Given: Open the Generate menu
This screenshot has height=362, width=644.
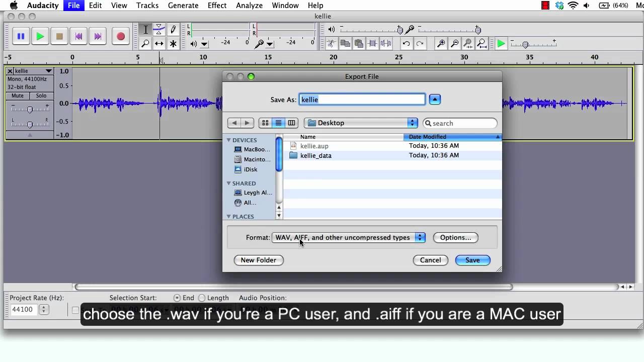Looking at the screenshot, I should point(183,6).
